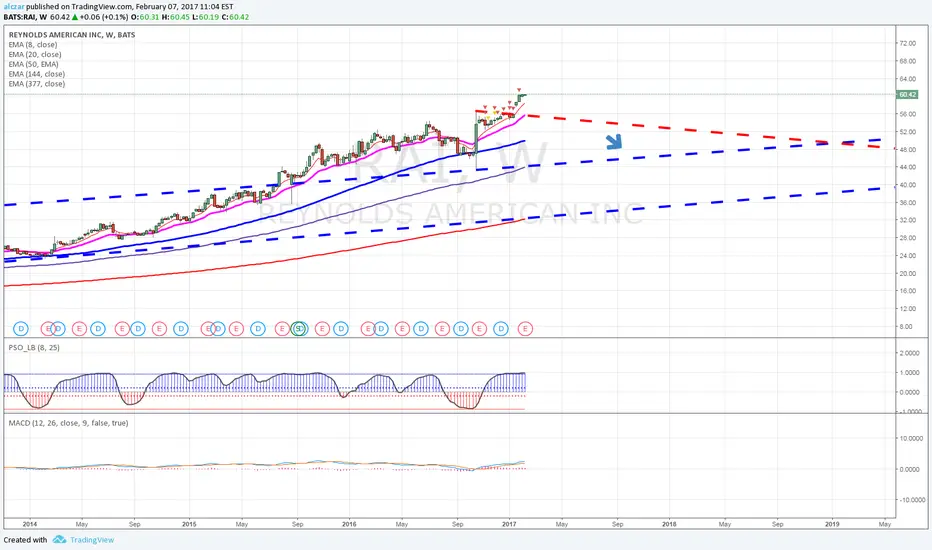Click the TradingView cloud logo icon
Image resolution: width=932 pixels, height=550 pixels.
coord(59,539)
